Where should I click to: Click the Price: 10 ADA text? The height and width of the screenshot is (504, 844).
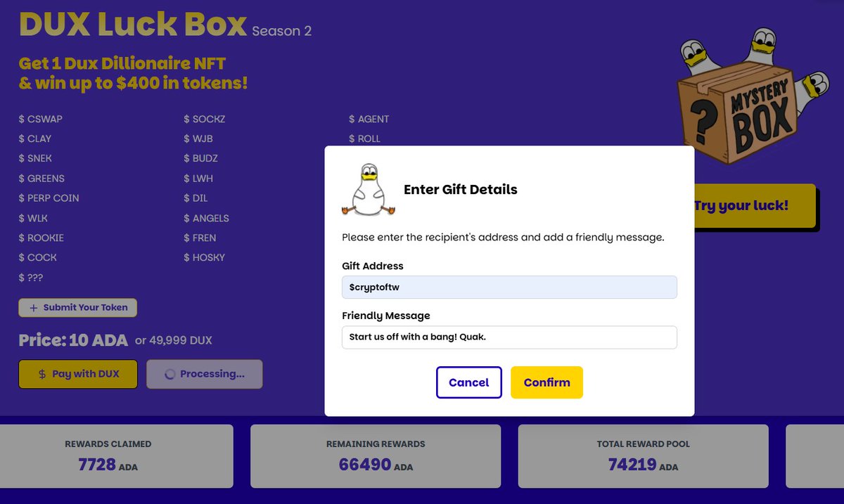[x=73, y=340]
